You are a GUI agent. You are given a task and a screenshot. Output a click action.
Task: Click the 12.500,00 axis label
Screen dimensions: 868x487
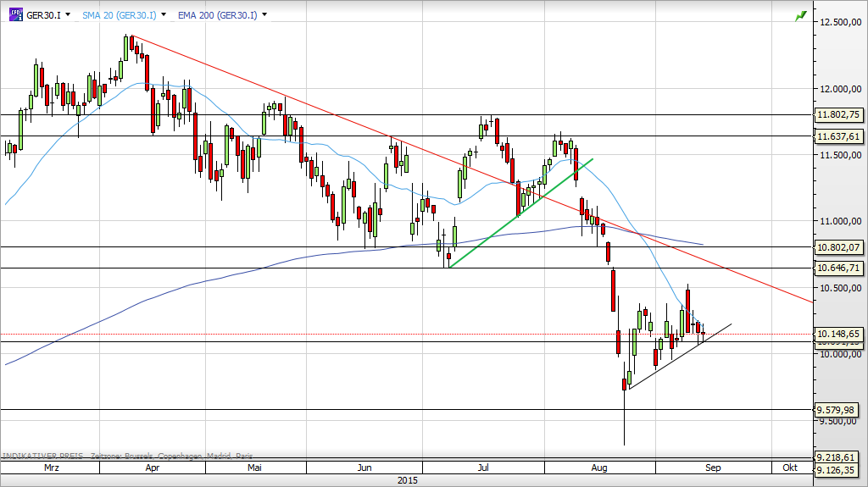(840, 22)
